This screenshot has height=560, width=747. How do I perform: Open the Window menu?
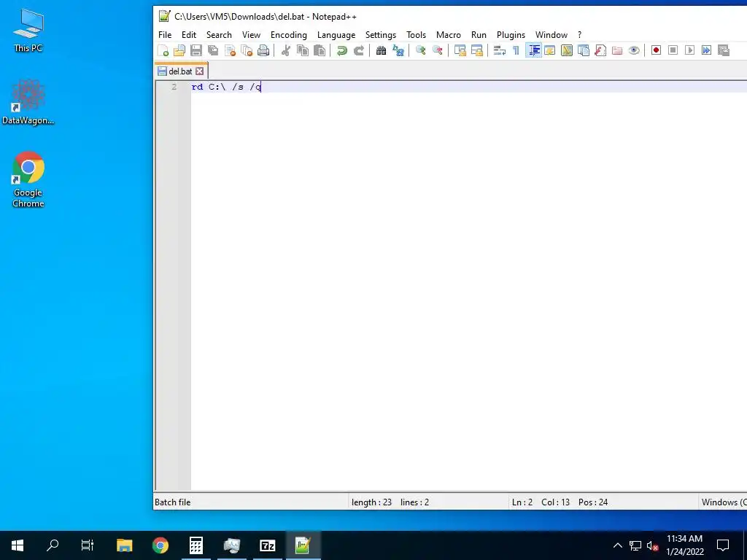coord(551,35)
